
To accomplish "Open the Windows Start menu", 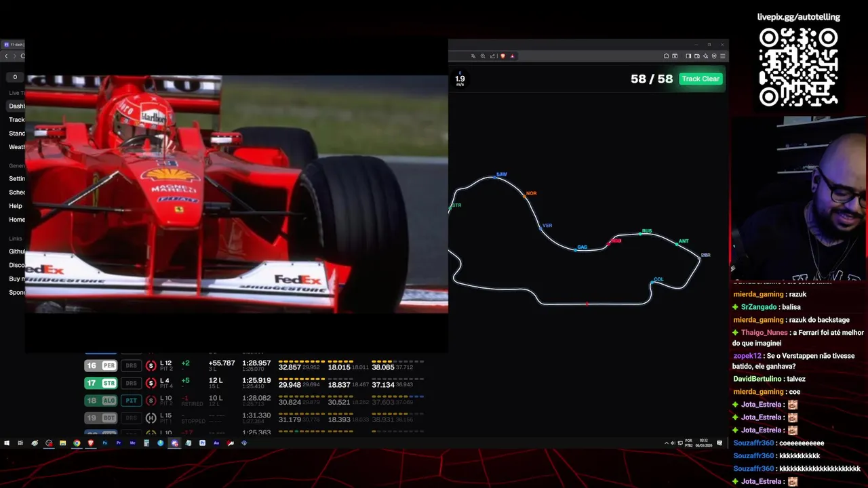I will (7, 443).
